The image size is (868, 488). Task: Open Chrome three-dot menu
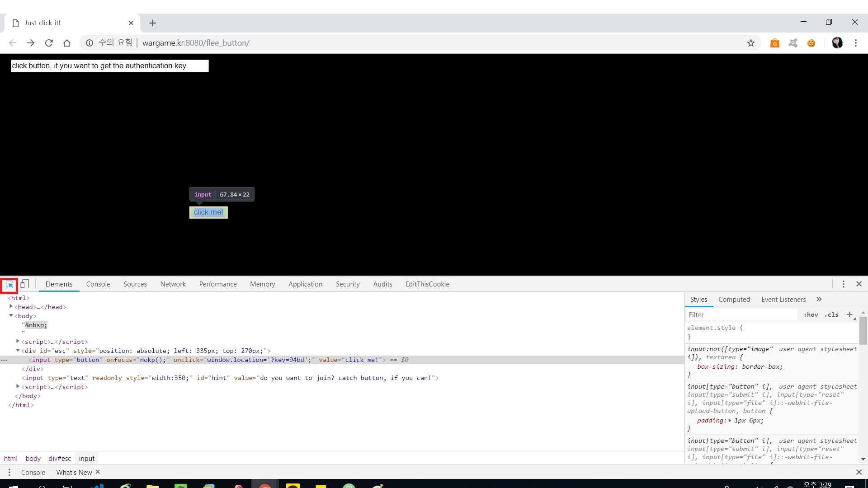[855, 43]
